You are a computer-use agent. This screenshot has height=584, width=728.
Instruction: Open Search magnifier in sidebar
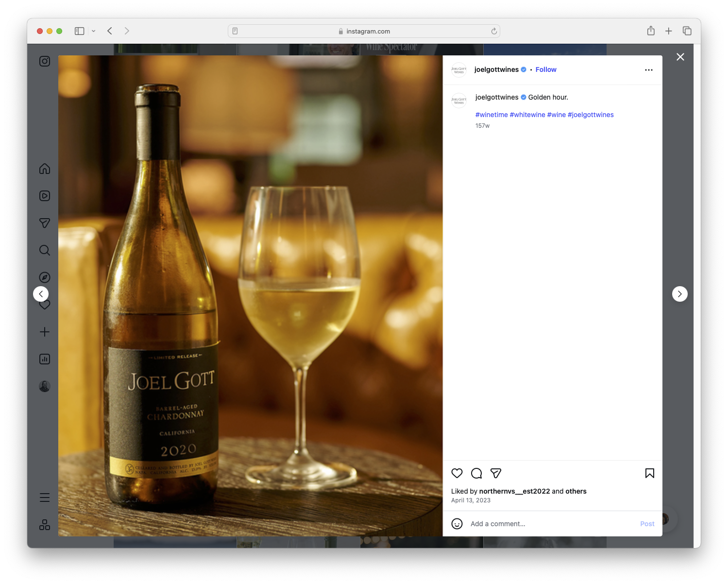(x=45, y=250)
